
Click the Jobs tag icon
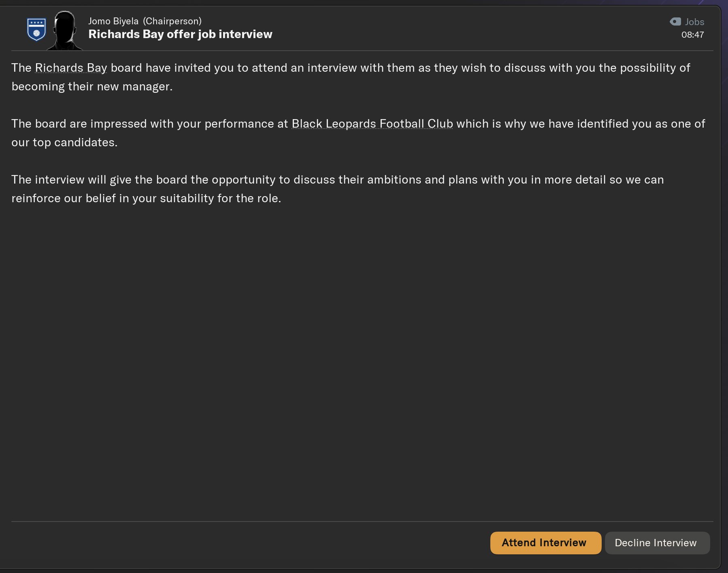pyautogui.click(x=675, y=21)
